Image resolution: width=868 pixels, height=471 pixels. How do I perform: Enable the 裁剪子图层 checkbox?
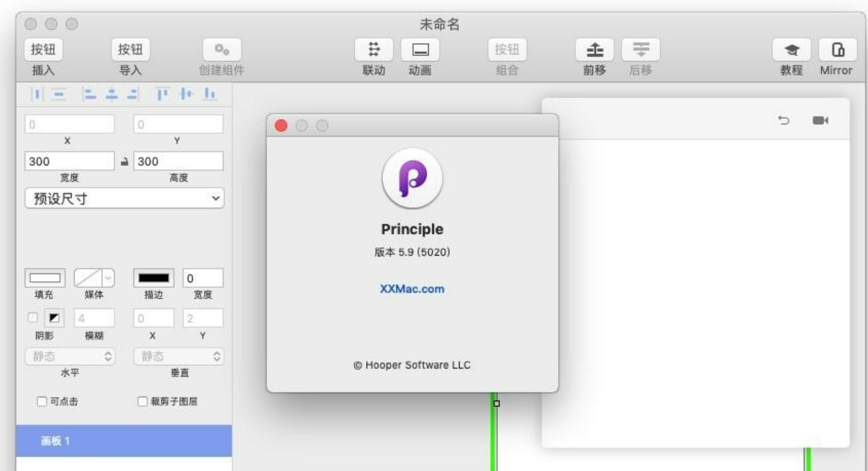143,401
